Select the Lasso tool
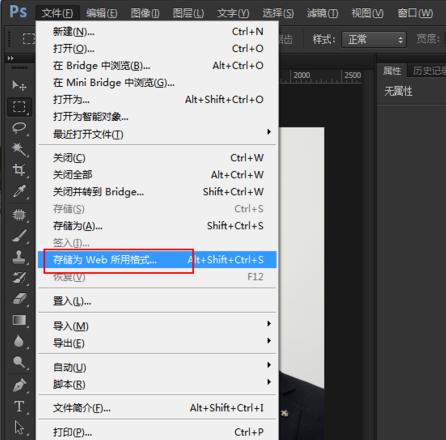Image resolution: width=446 pixels, height=440 pixels. [19, 128]
